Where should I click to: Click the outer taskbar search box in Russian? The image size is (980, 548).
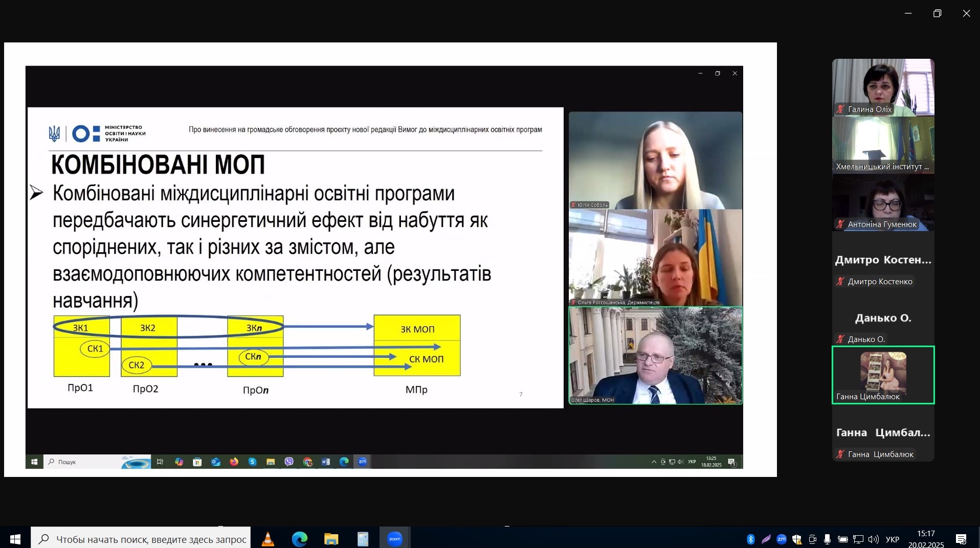pos(141,539)
